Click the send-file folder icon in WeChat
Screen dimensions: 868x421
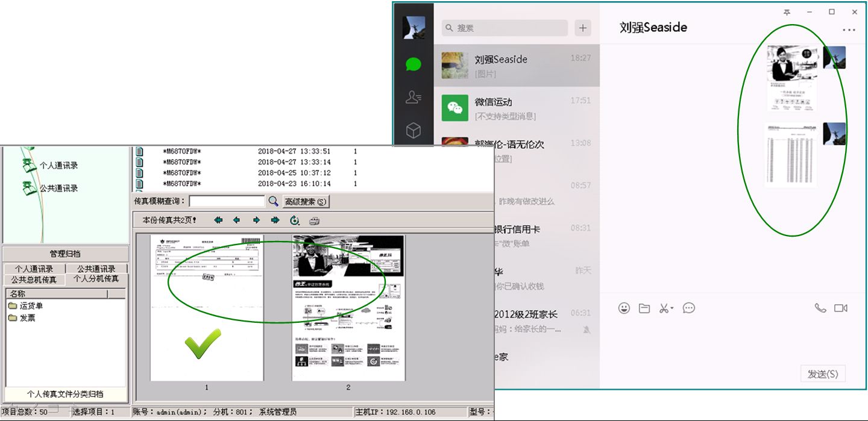click(644, 308)
